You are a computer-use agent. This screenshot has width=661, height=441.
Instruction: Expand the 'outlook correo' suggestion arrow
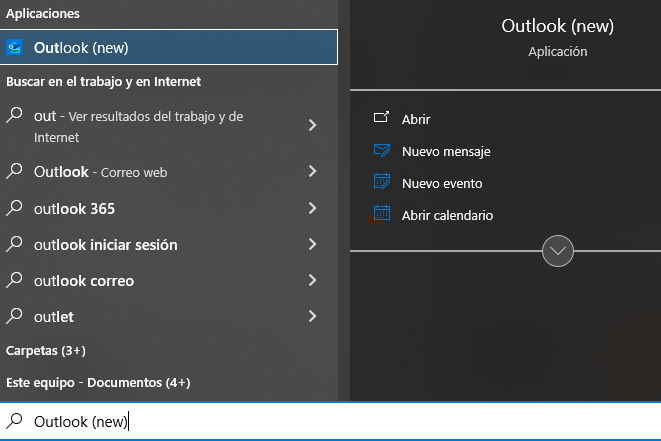[x=312, y=280]
